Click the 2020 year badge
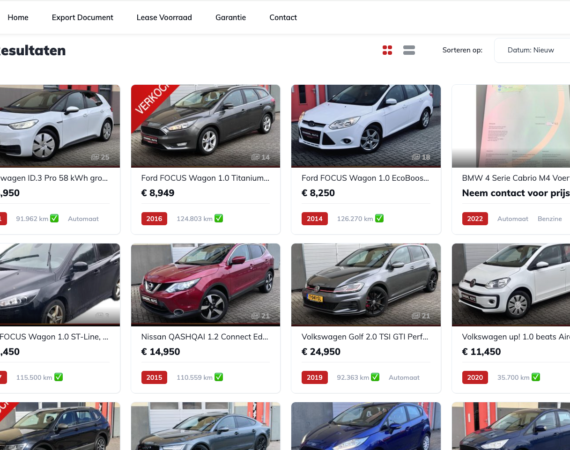This screenshot has width=570, height=450. tap(475, 377)
